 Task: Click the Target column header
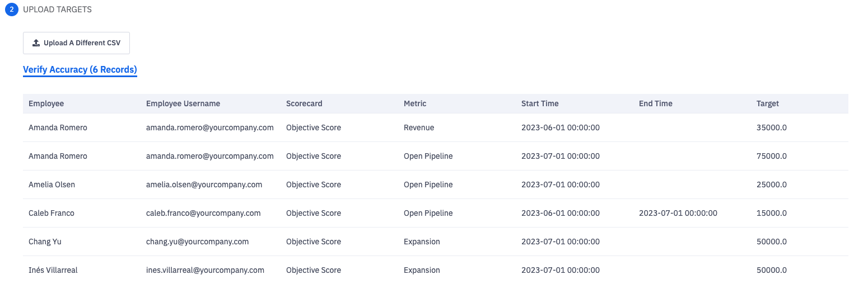(768, 103)
